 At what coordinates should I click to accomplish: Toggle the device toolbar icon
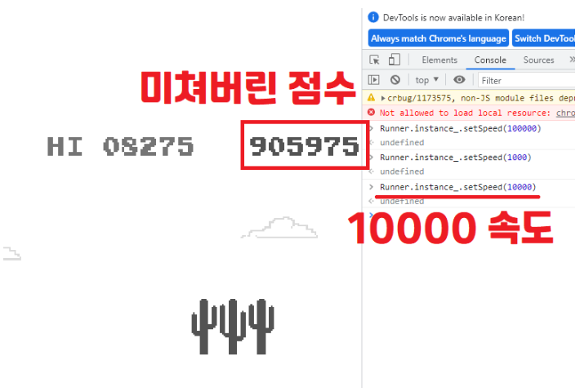[x=394, y=60]
